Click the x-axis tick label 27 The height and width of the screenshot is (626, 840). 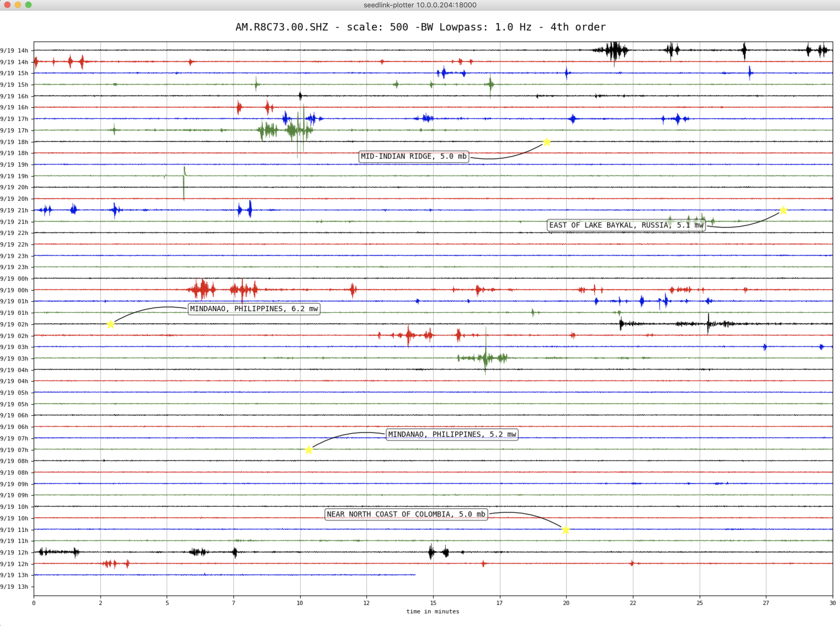pyautogui.click(x=766, y=603)
